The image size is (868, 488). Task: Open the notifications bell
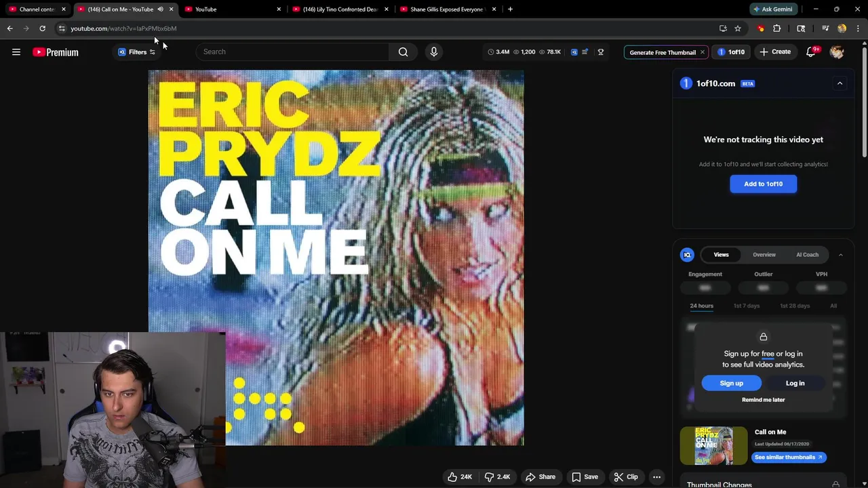click(811, 52)
